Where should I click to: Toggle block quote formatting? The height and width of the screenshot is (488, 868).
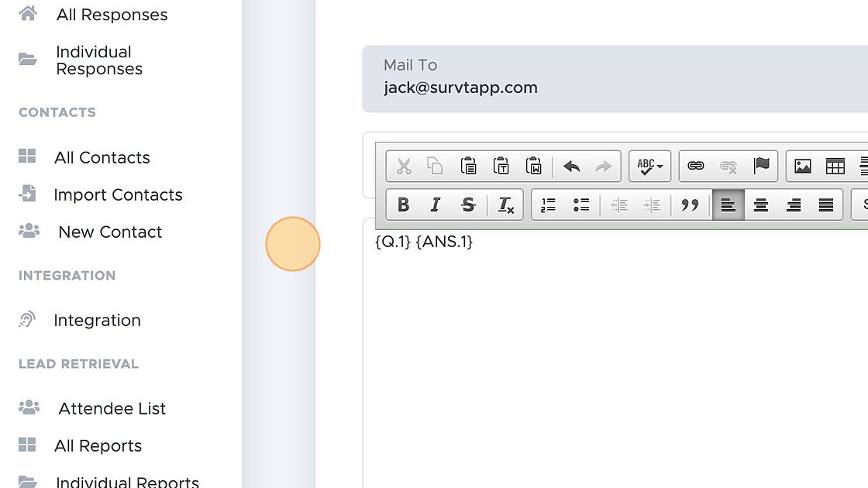click(690, 204)
